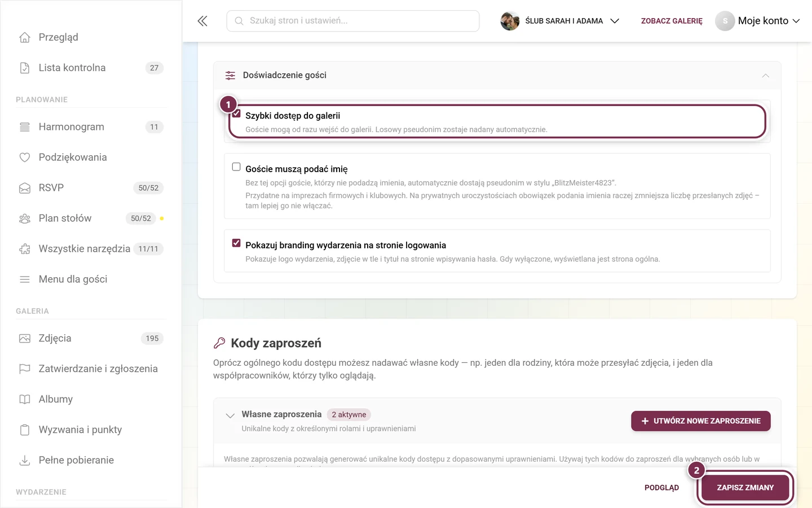Screen dimensions: 812x508
Task: Uncheck Szybki dostęp do galerii
Action: tap(237, 114)
